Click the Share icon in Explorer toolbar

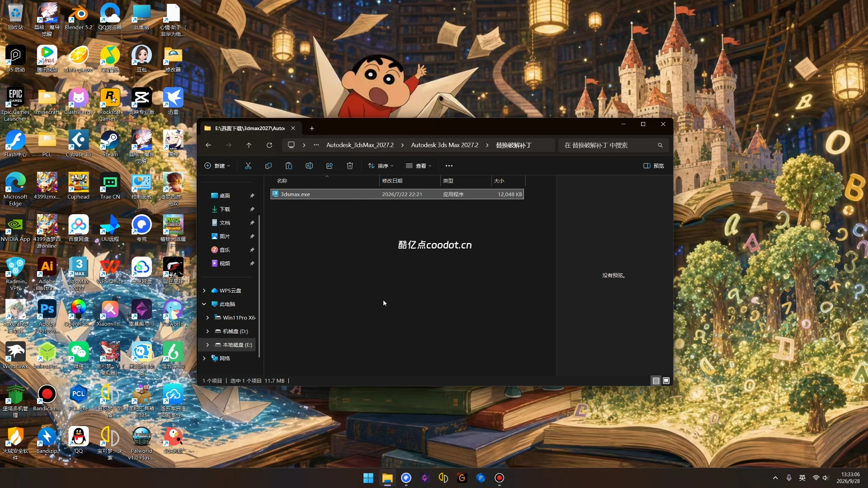pyautogui.click(x=330, y=166)
